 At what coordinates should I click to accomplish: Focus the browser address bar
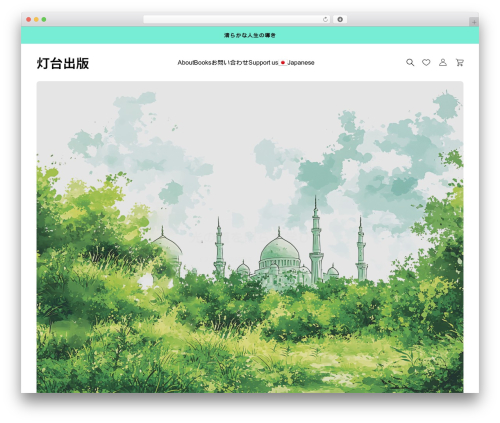[x=237, y=20]
